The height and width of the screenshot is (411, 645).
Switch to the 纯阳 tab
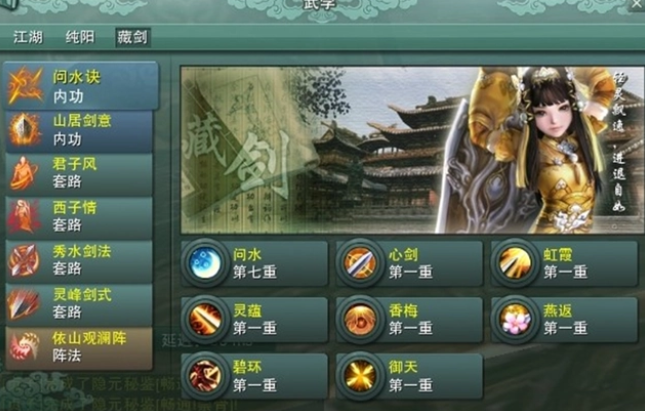[80, 37]
